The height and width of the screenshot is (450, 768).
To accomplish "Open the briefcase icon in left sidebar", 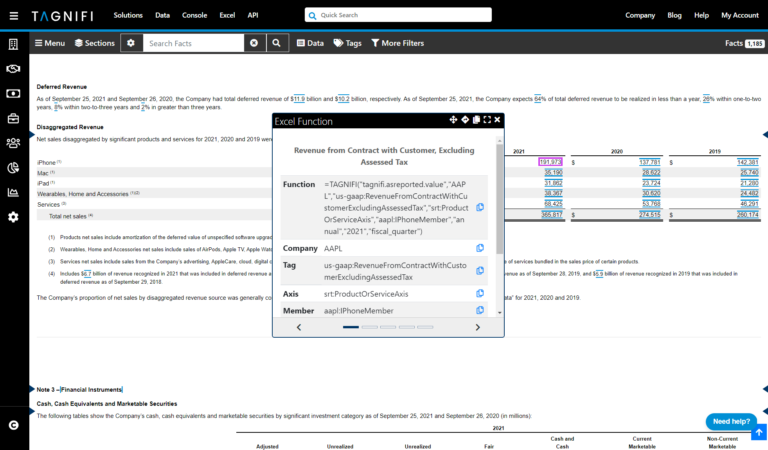I will click(x=13, y=118).
